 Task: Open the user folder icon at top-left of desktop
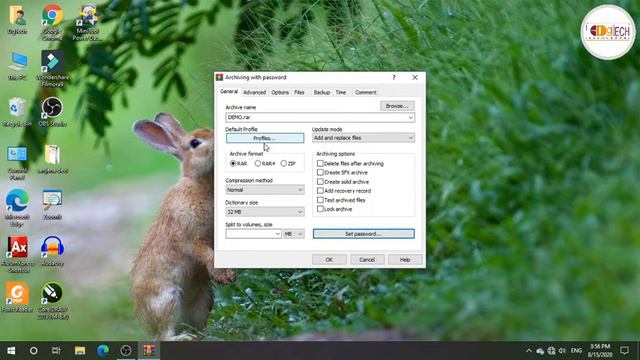(x=17, y=20)
